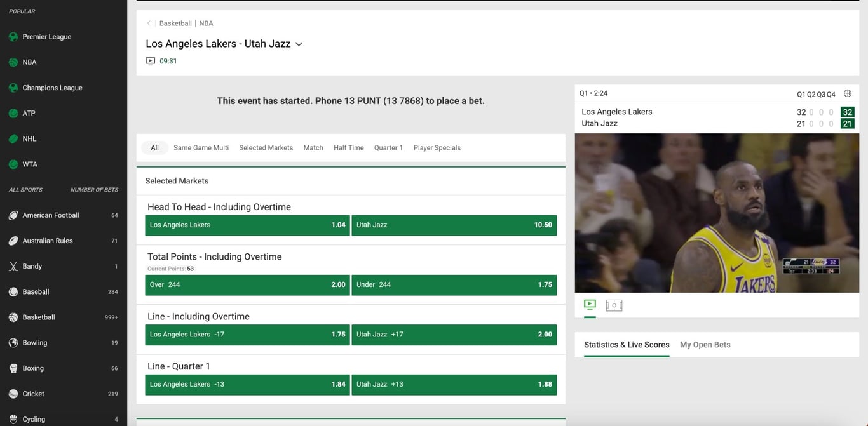
Task: Switch to live video stream view icon
Action: click(x=590, y=305)
